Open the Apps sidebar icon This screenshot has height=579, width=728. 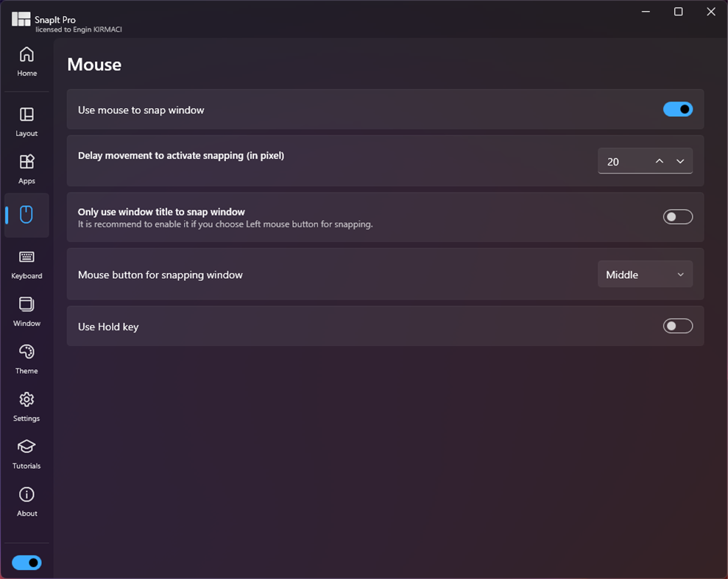click(x=26, y=163)
